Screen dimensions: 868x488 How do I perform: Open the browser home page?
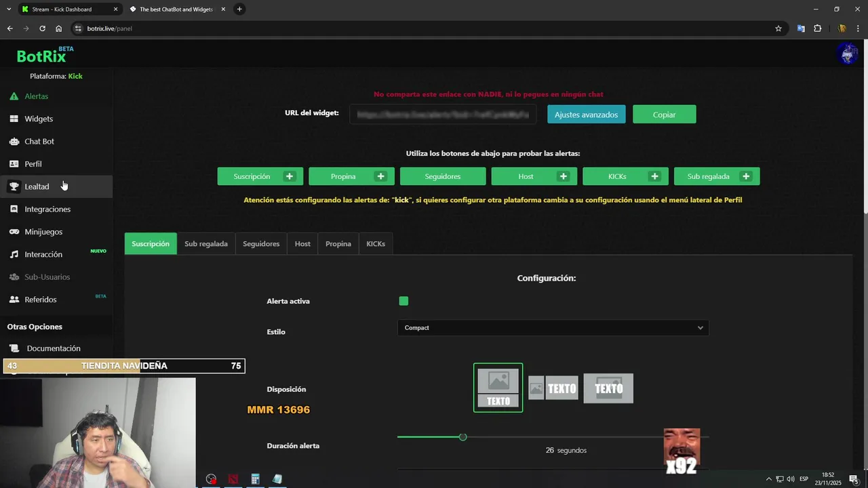coord(59,28)
